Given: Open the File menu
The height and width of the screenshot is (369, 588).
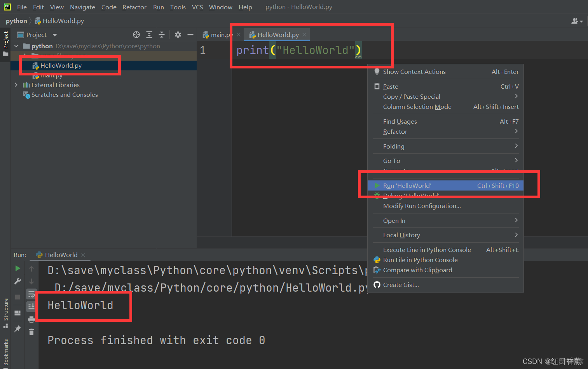Looking at the screenshot, I should [22, 7].
